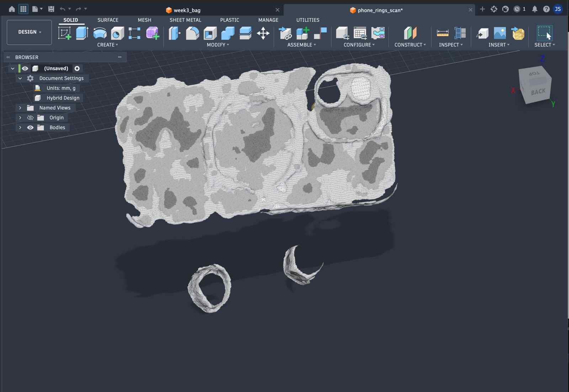569x392 pixels.
Task: Click the Insert Component link icon
Action: [285, 33]
